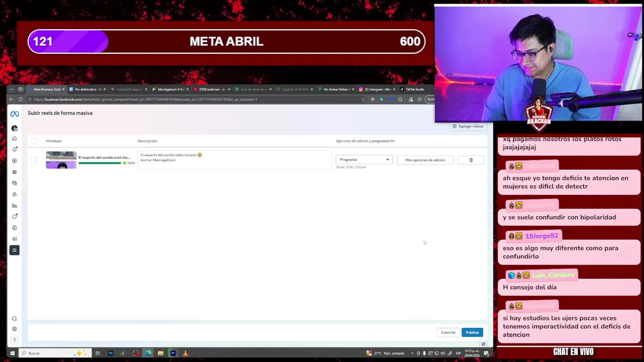Open Settings gear icon in Meta sidebar
The height and width of the screenshot is (362, 644).
tap(15, 329)
